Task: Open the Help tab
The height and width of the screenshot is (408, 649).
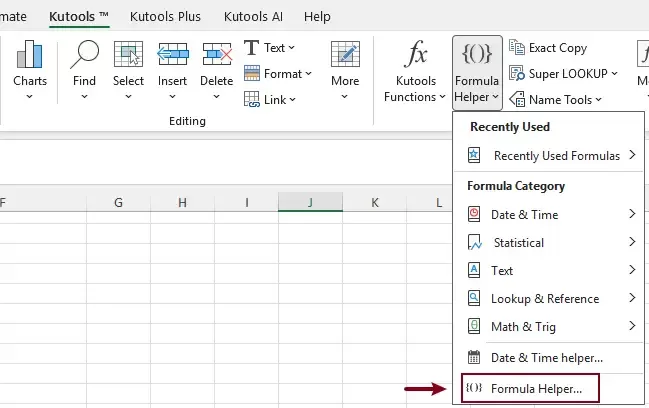Action: pyautogui.click(x=317, y=17)
